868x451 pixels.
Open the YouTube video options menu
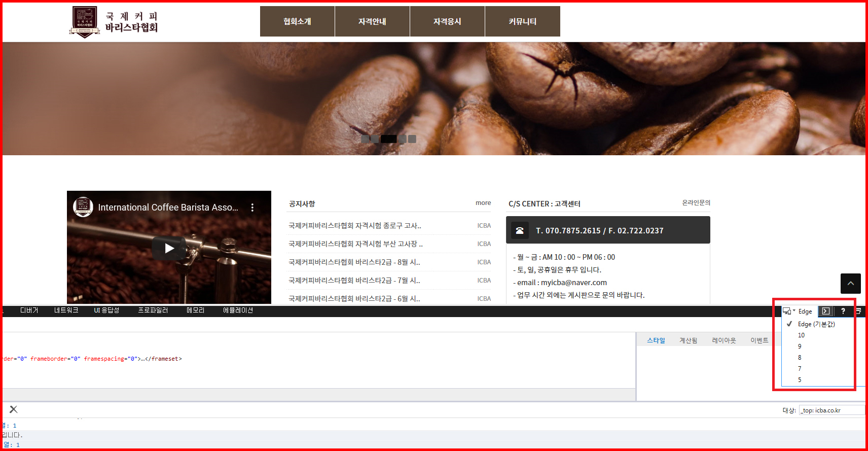click(252, 207)
